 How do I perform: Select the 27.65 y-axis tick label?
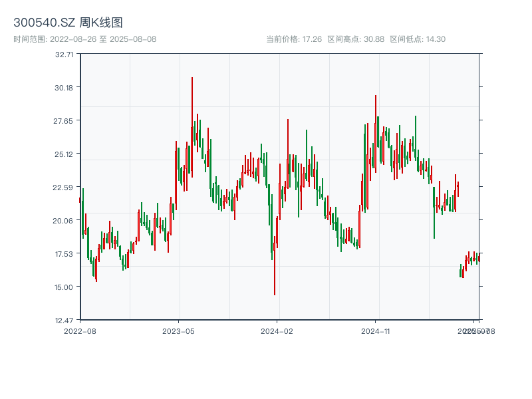pyautogui.click(x=64, y=121)
